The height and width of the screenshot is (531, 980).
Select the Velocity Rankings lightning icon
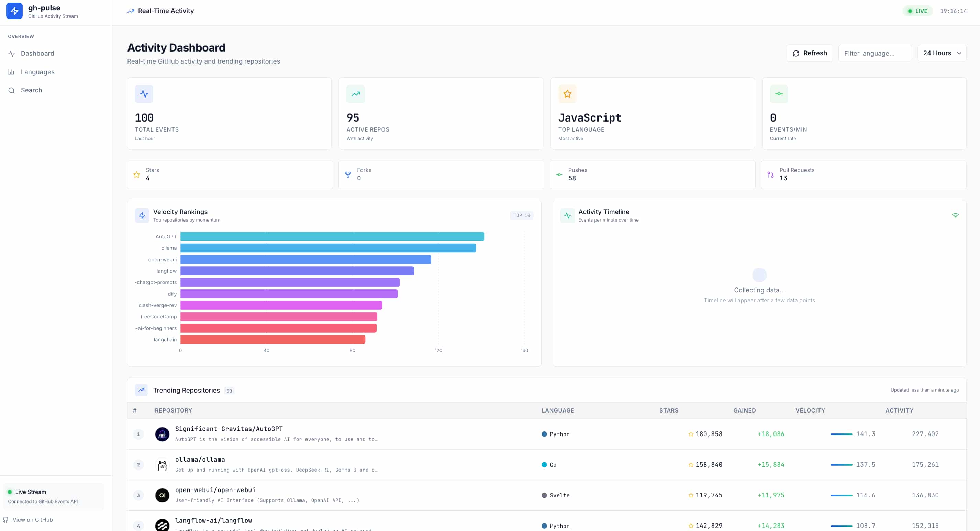coord(142,215)
